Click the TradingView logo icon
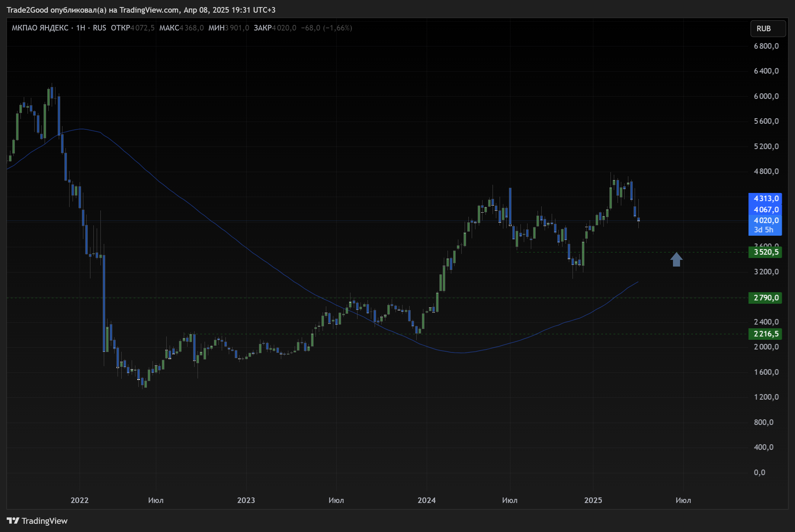The image size is (795, 532). [13, 520]
